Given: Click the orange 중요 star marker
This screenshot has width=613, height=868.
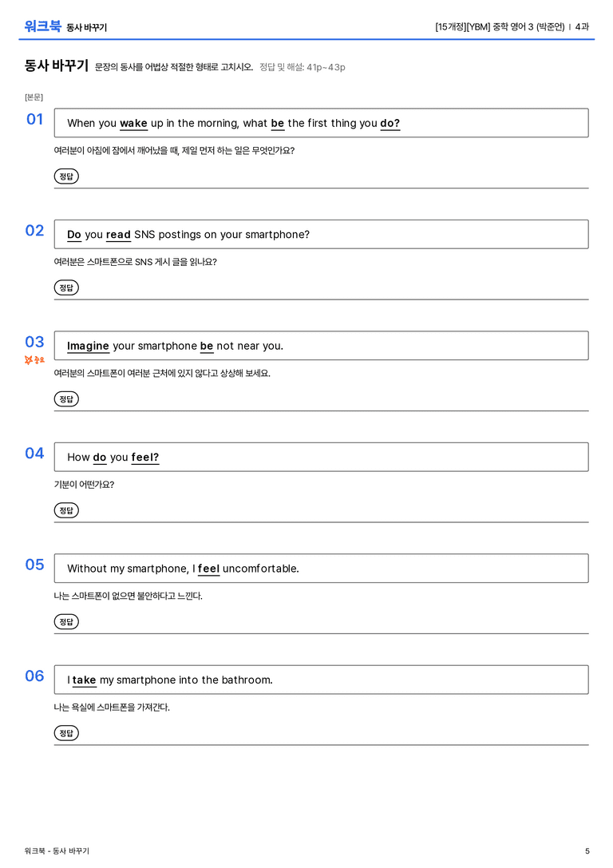Looking at the screenshot, I should pos(34,360).
